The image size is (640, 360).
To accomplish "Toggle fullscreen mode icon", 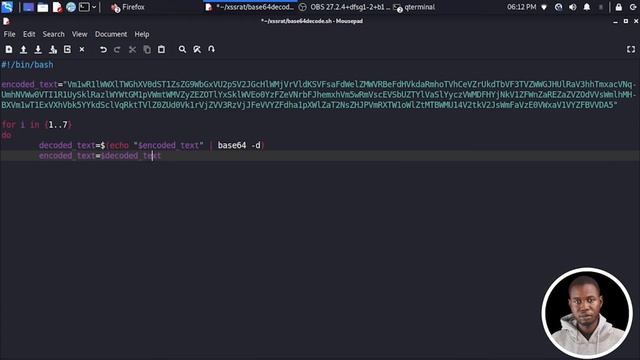I will [631, 49].
